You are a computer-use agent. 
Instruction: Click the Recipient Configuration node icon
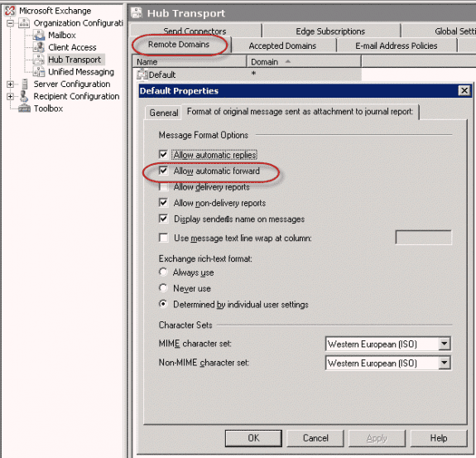point(24,96)
